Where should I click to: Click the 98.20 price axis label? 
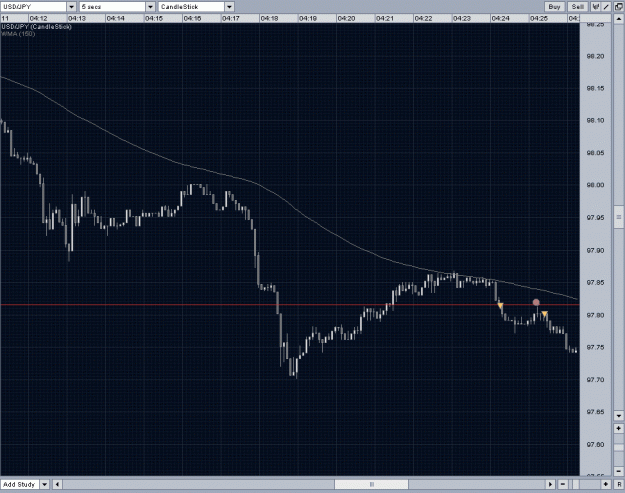pos(595,56)
